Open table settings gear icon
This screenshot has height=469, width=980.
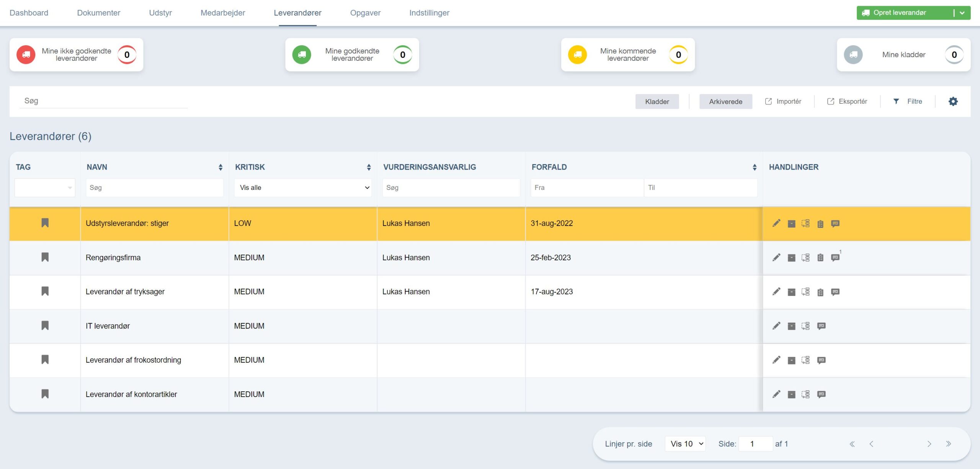click(x=953, y=101)
